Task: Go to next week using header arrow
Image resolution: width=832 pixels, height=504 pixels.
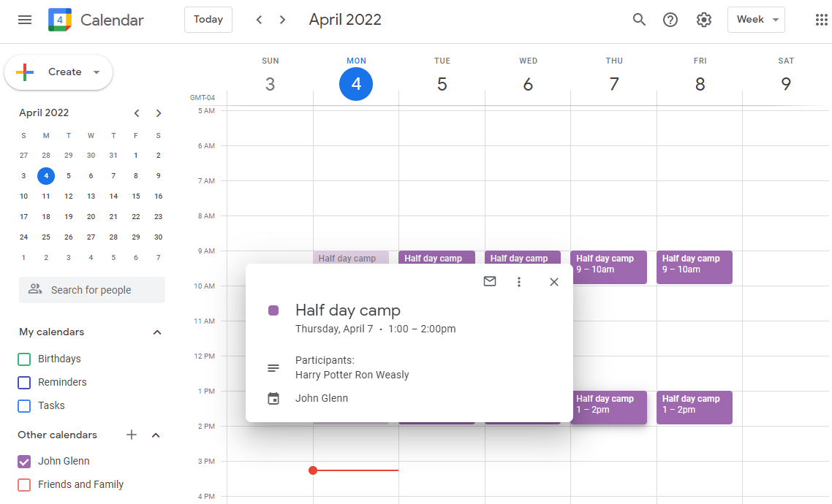Action: [282, 20]
